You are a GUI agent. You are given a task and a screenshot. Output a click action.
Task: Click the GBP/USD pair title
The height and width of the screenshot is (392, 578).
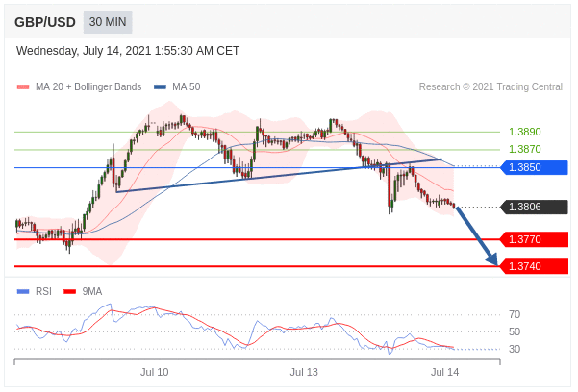coord(45,22)
